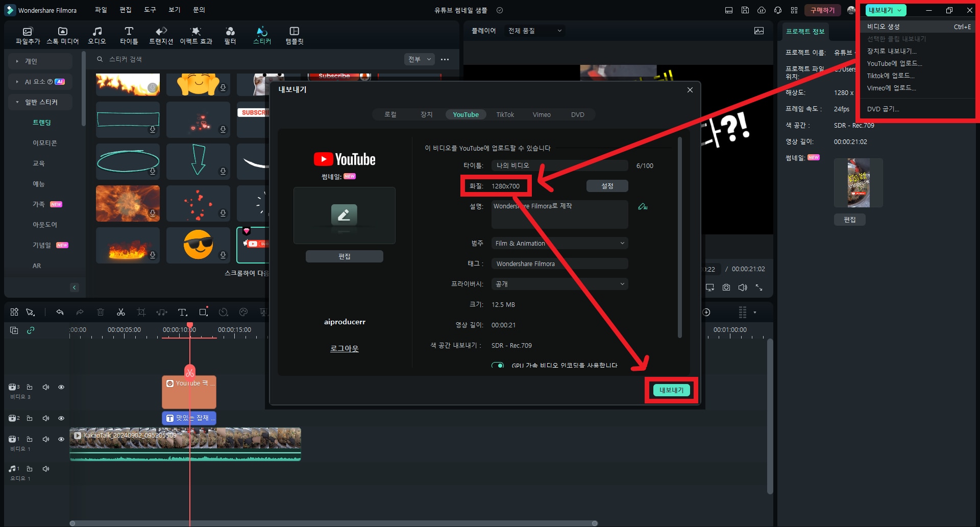This screenshot has height=527, width=980.
Task: Click the timeline horizontal scrollbar
Action: pos(334,523)
